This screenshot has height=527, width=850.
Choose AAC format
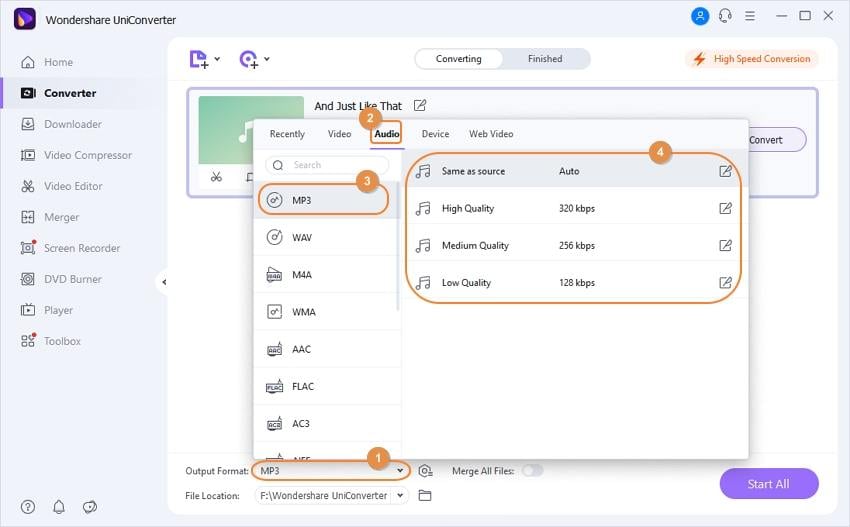(x=327, y=349)
